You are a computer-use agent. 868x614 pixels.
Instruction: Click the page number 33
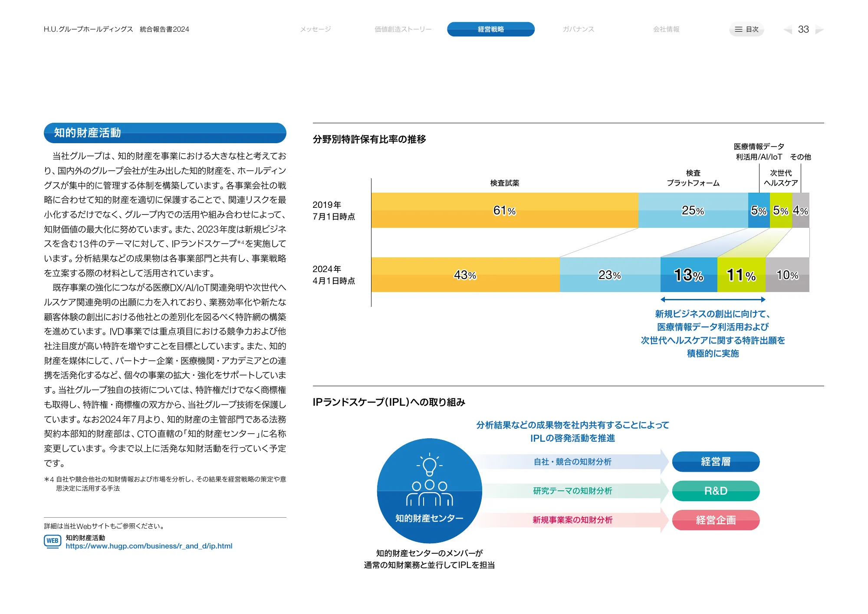[803, 30]
